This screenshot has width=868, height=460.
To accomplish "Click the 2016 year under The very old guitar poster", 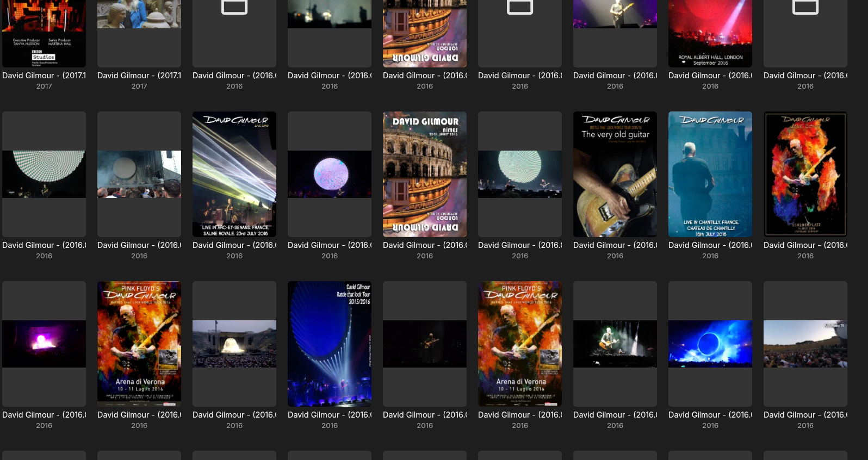I will [615, 256].
